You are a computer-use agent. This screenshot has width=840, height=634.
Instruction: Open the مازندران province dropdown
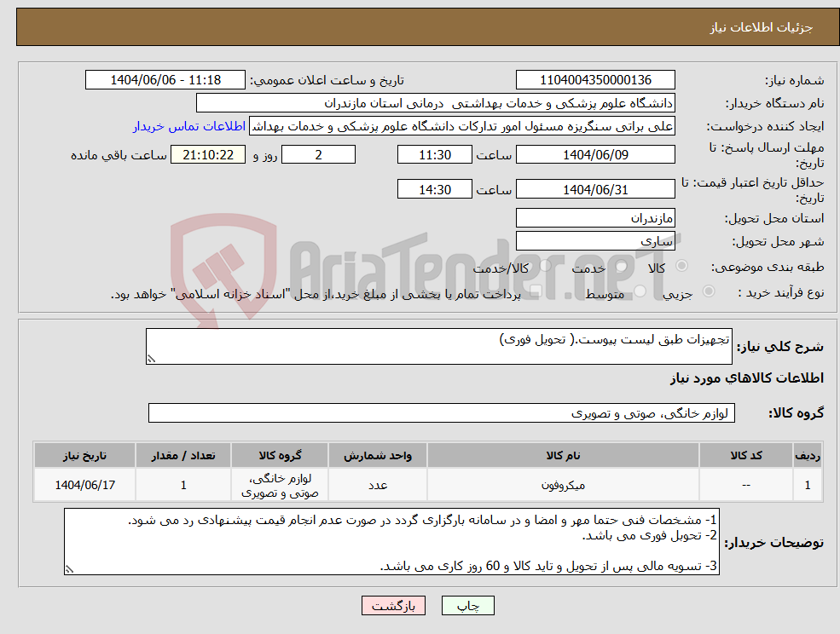595,217
